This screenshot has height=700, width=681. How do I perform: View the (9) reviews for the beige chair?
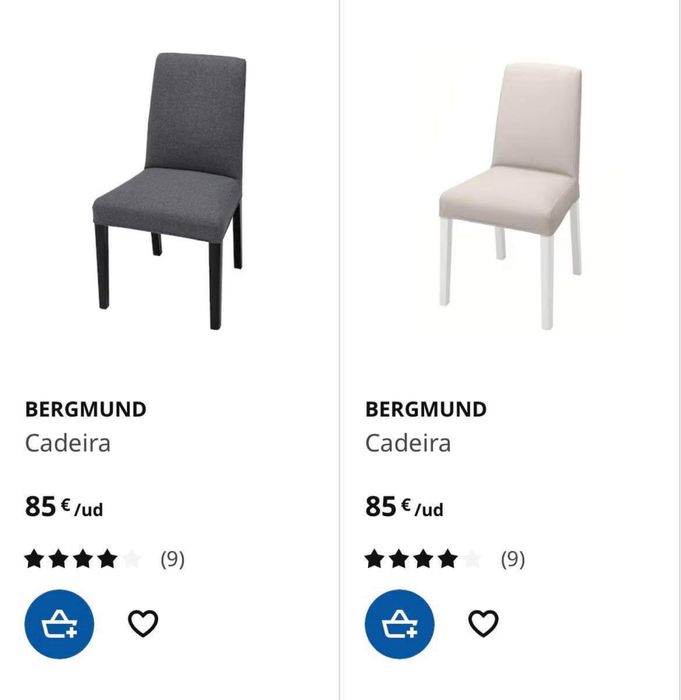(x=513, y=559)
